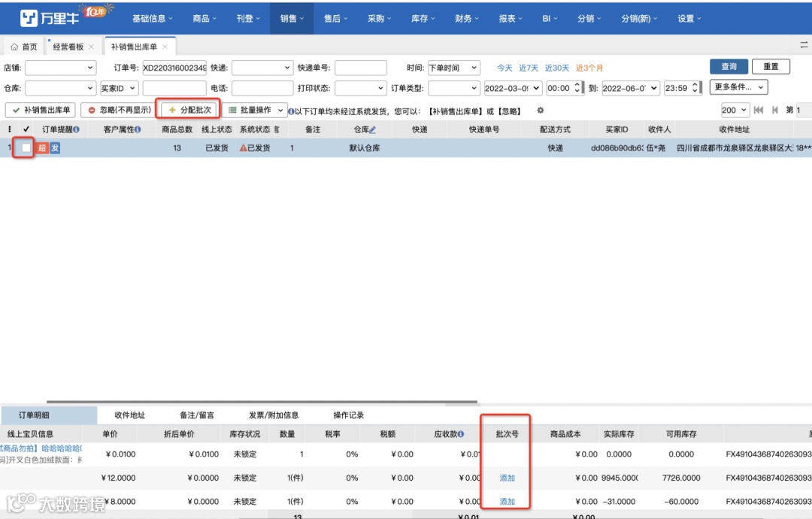The width and height of the screenshot is (812, 519).
Task: Click the 查询 query button
Action: pos(728,66)
